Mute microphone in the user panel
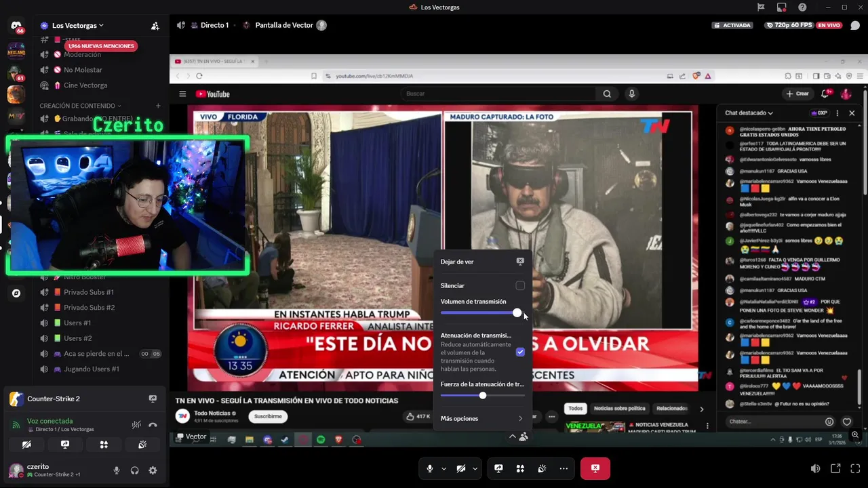Screen dimensions: 868x488 click(117, 470)
